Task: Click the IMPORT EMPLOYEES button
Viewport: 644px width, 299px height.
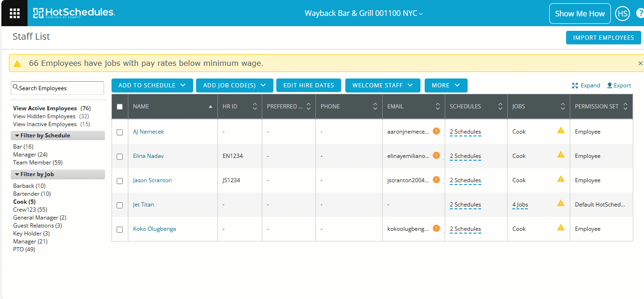Action: [603, 38]
